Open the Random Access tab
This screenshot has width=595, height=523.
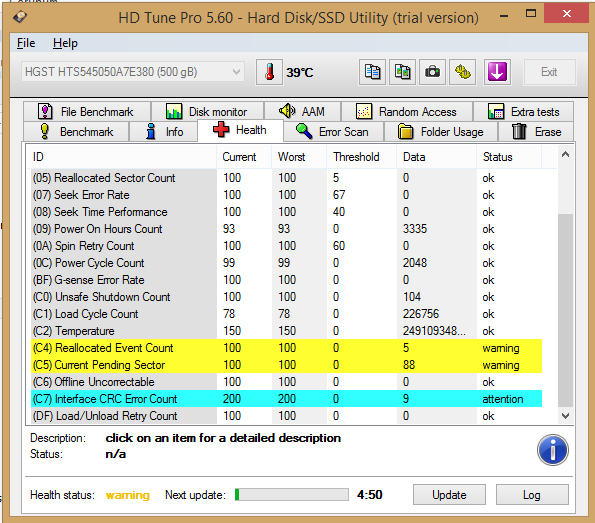pyautogui.click(x=407, y=112)
